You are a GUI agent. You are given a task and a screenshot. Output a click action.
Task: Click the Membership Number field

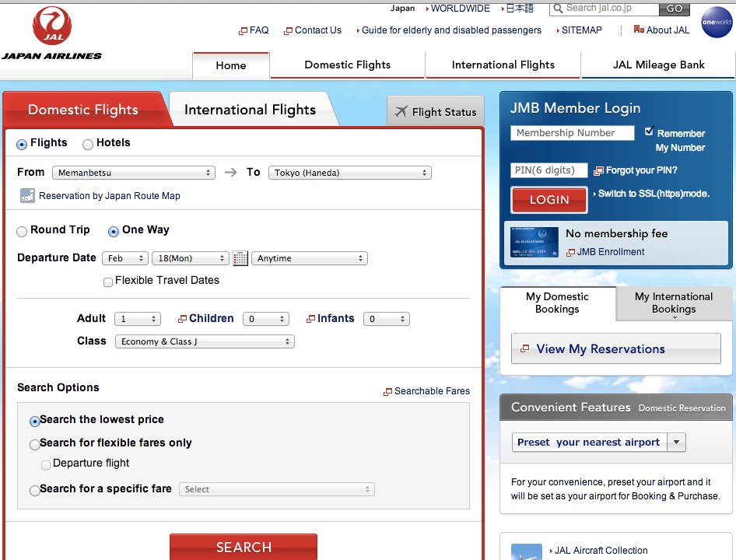[572, 133]
